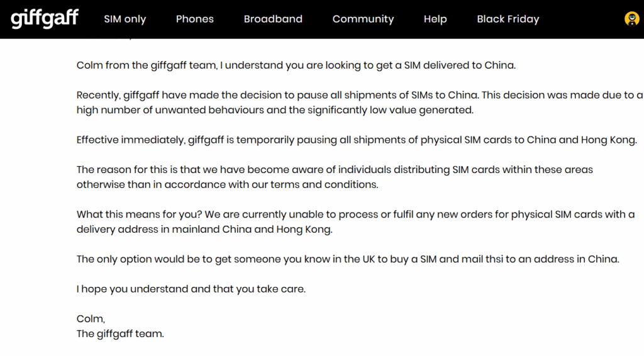
Task: Click the paragraph starting 'The reason for this'
Action: (335, 170)
